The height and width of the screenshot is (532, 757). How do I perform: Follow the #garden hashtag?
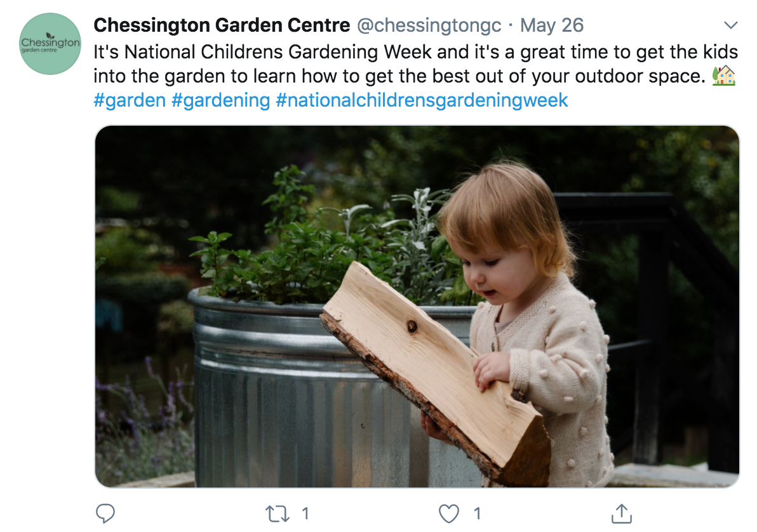point(130,100)
